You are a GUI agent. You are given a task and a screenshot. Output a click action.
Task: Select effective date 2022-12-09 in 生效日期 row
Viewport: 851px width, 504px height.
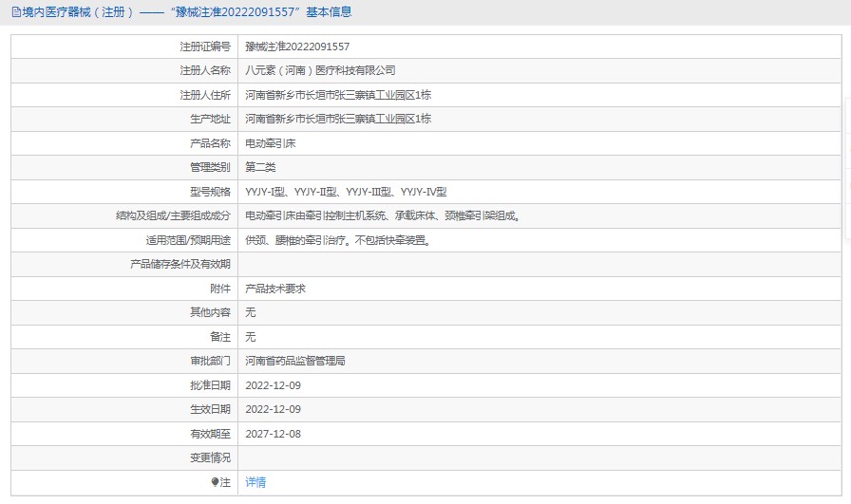[273, 410]
